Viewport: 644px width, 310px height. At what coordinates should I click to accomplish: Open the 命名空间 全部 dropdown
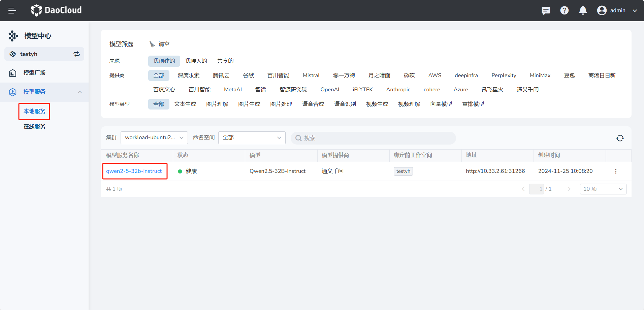coord(252,137)
